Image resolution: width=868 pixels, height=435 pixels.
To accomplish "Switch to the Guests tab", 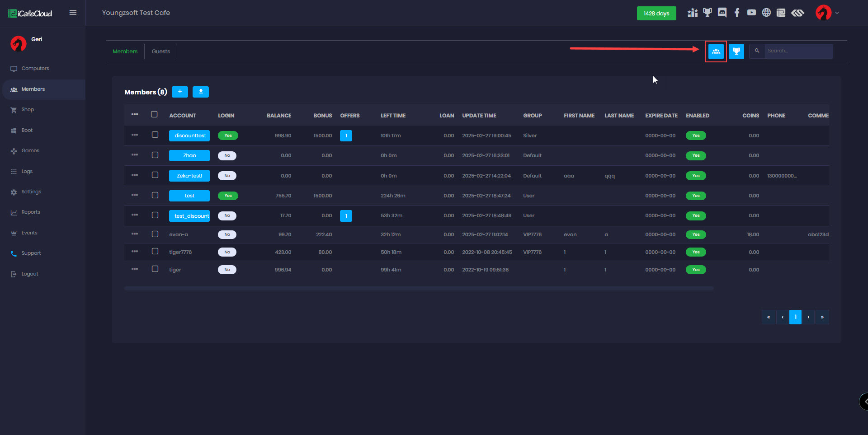I will coord(161,51).
